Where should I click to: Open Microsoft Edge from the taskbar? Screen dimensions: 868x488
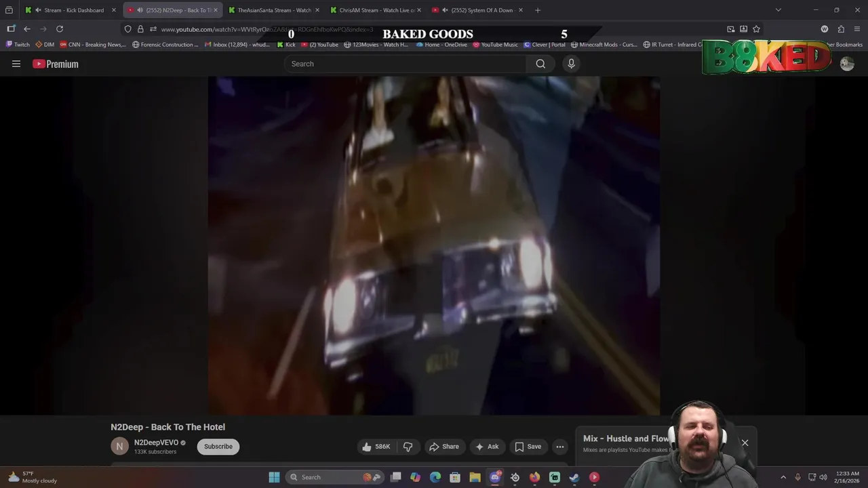pos(435,477)
